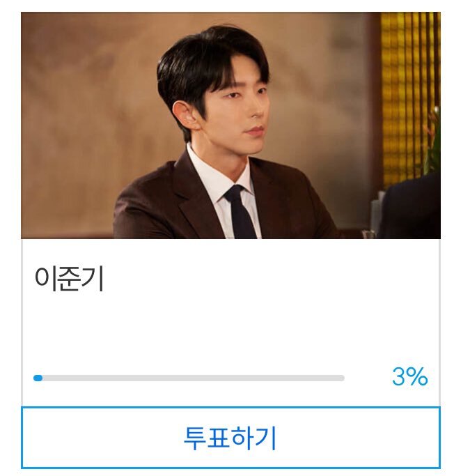This screenshot has width=454, height=476.
Task: Tap the blurred brown wall behind the man
Action: 85,106
